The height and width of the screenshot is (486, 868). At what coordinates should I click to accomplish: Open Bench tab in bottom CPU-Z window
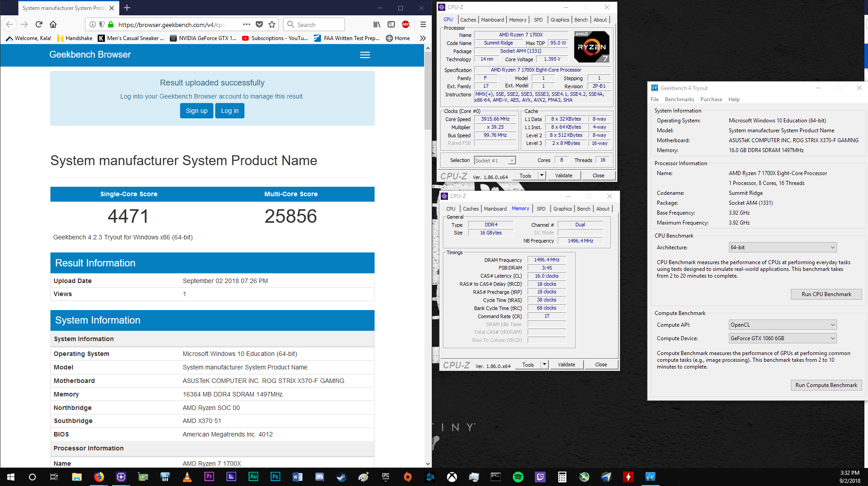click(x=584, y=209)
